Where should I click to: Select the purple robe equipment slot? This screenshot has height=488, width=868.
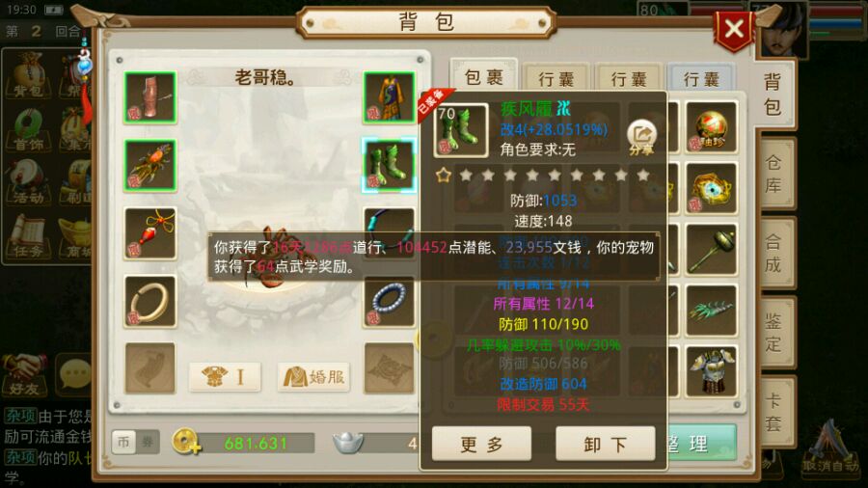click(390, 96)
